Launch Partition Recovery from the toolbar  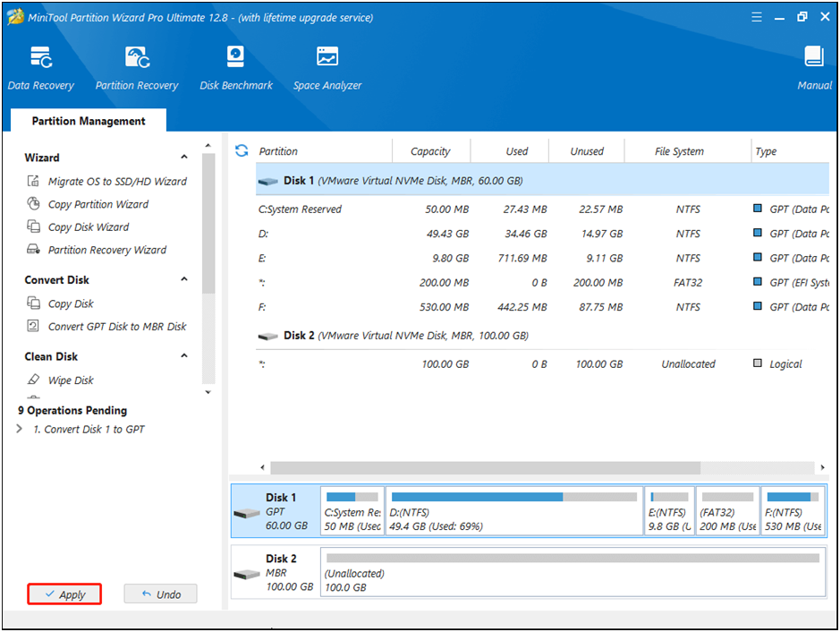pyautogui.click(x=137, y=68)
